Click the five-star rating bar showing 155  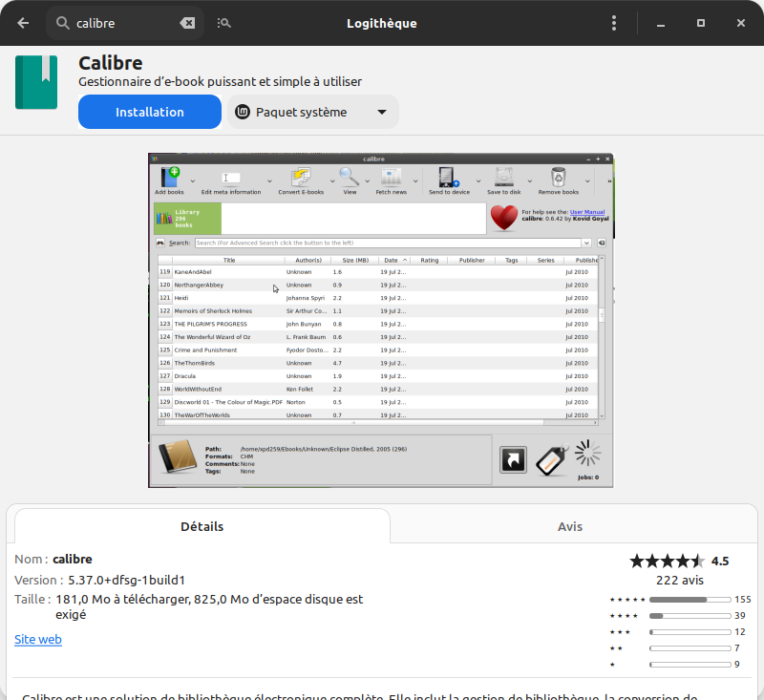pyautogui.click(x=690, y=600)
